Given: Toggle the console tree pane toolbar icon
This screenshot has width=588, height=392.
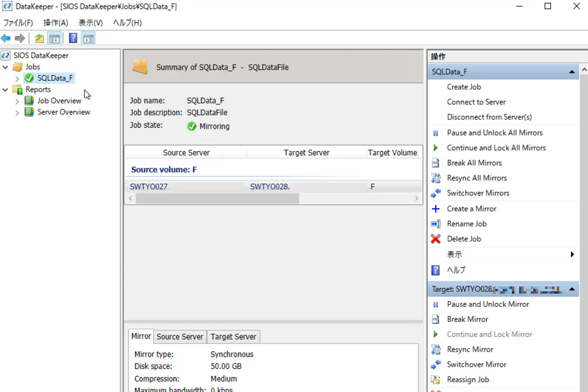Looking at the screenshot, I should point(55,38).
